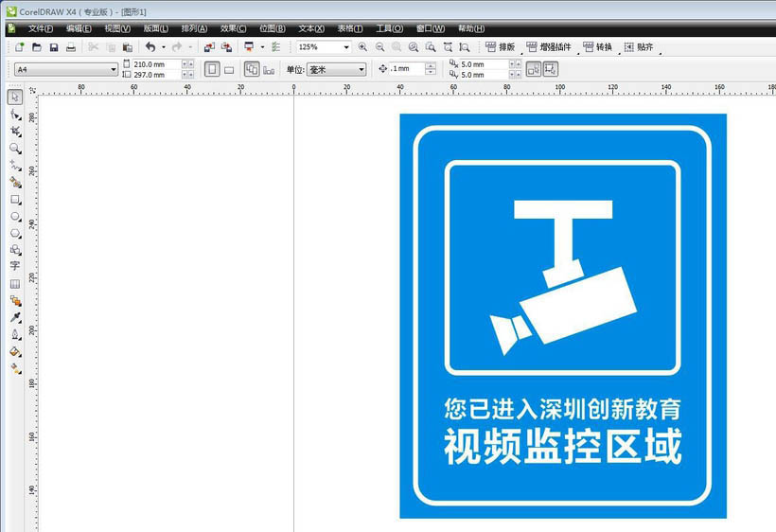Select the Outline pen tool in the toolbox
776x532 pixels.
click(15, 334)
